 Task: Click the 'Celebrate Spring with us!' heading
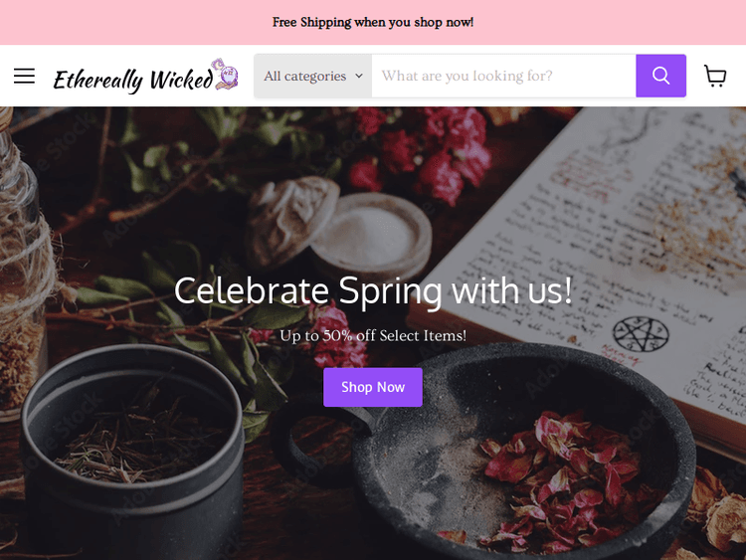[x=373, y=290]
